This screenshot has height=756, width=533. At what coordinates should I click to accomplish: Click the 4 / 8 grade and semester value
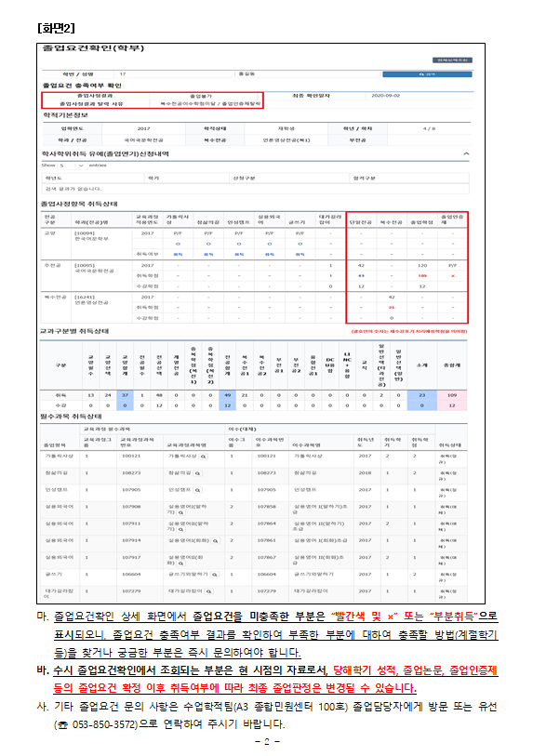tap(430, 128)
